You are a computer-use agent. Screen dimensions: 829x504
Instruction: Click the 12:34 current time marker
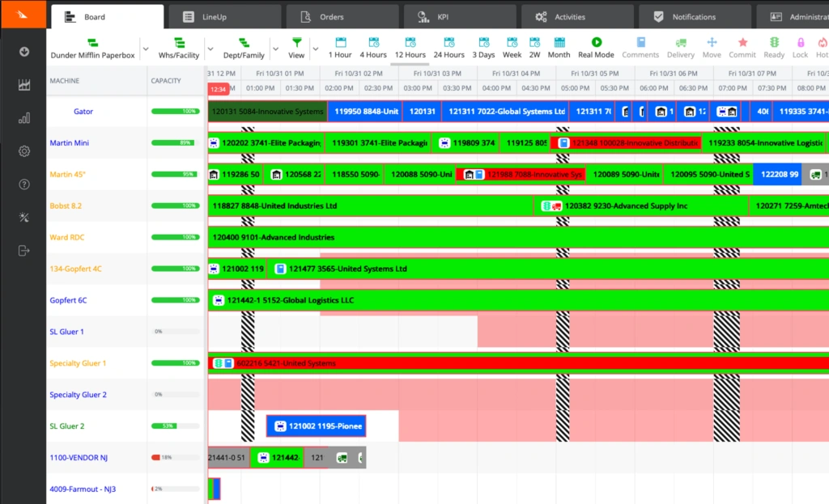[218, 89]
